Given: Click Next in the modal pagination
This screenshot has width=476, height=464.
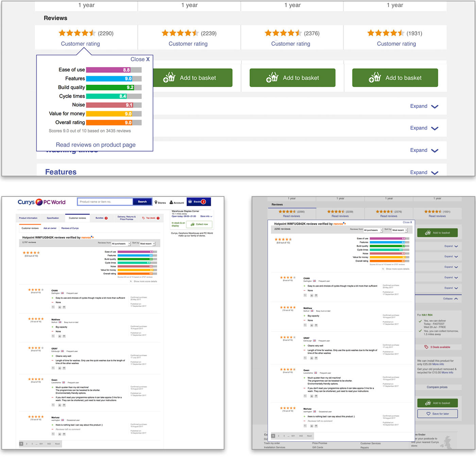Looking at the screenshot, I should 309,436.
